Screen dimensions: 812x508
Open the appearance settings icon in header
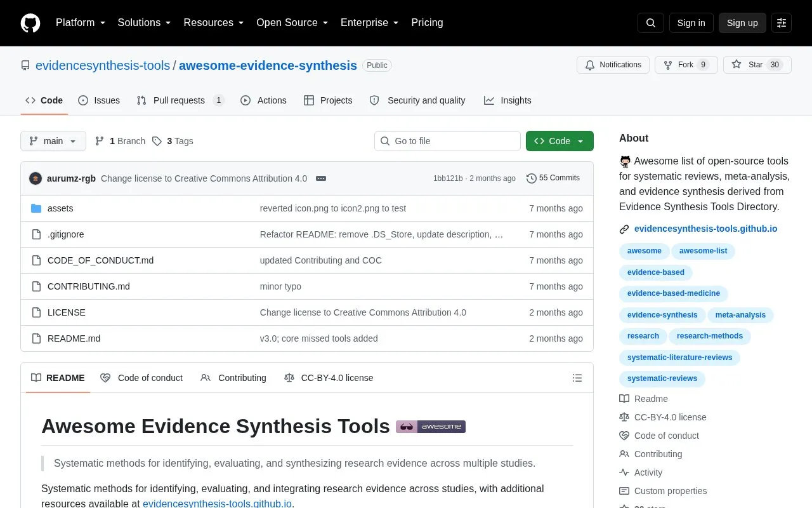pos(782,23)
